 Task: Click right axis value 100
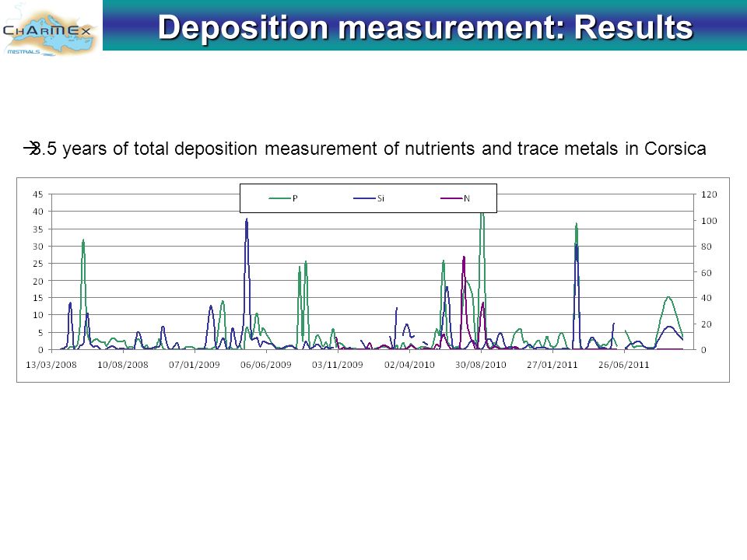pyautogui.click(x=709, y=220)
